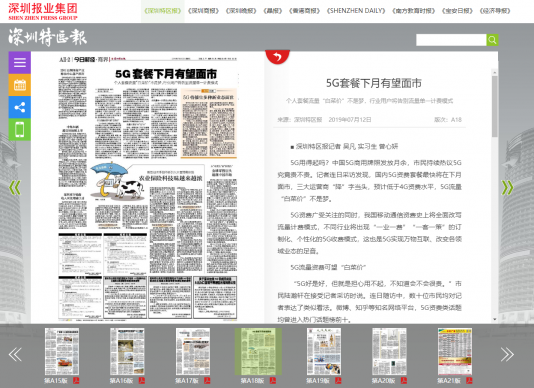Viewport: 534px width, 388px height.
Task: Open the 第A17版 page thumbnail
Action: 193,351
